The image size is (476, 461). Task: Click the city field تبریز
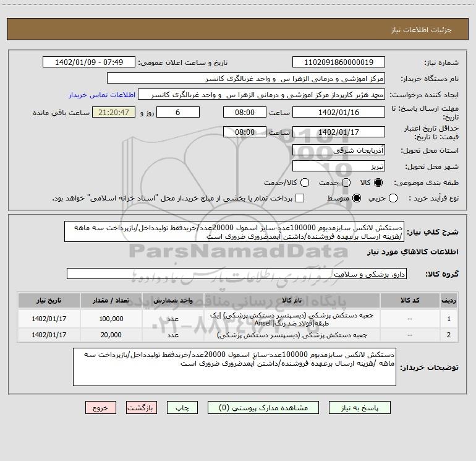pos(339,166)
